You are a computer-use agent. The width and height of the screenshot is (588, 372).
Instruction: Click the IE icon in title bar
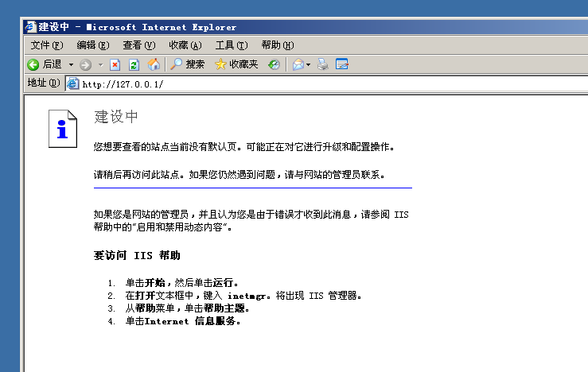pyautogui.click(x=30, y=27)
